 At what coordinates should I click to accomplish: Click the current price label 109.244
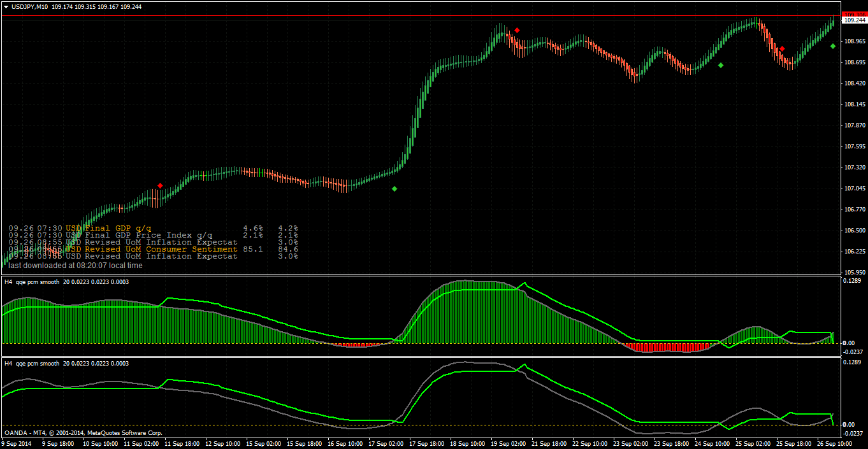pos(854,20)
